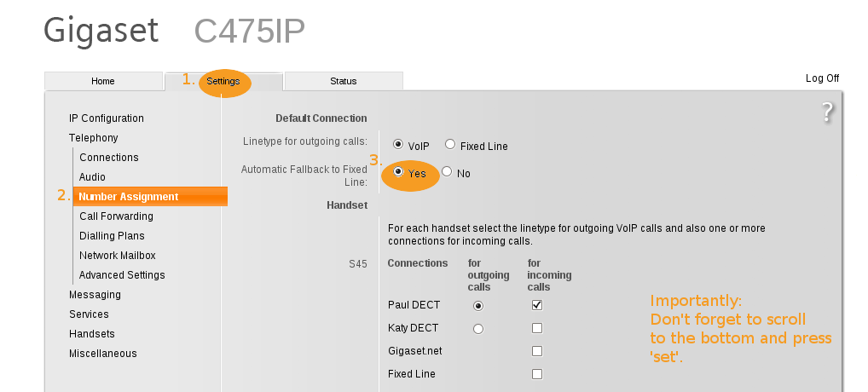Screen dimensions: 868x392
Task: Collapse the Telephony menu section
Action: [x=94, y=138]
